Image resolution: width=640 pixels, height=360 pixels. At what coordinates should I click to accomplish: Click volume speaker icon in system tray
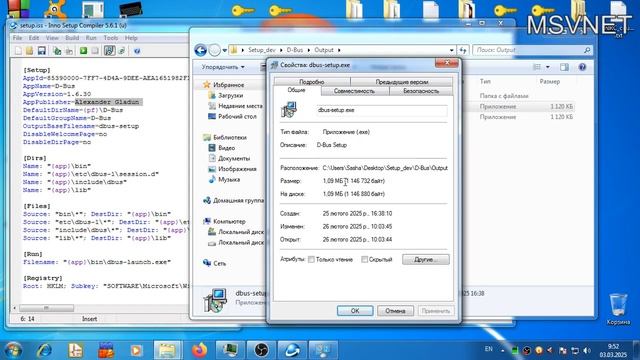pyautogui.click(x=587, y=350)
